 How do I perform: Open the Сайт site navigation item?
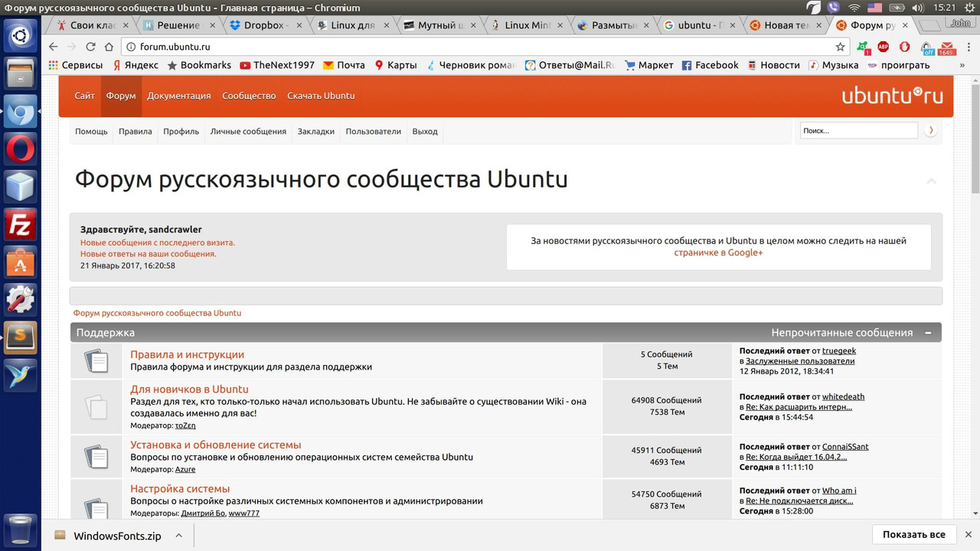tap(85, 96)
